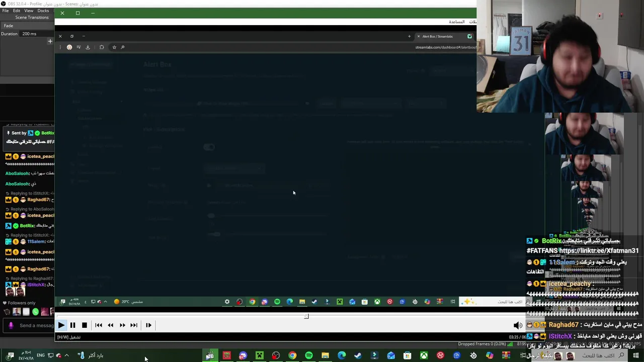Click the video seek bar handle
This screenshot has height=362, width=644.
pyautogui.click(x=306, y=316)
